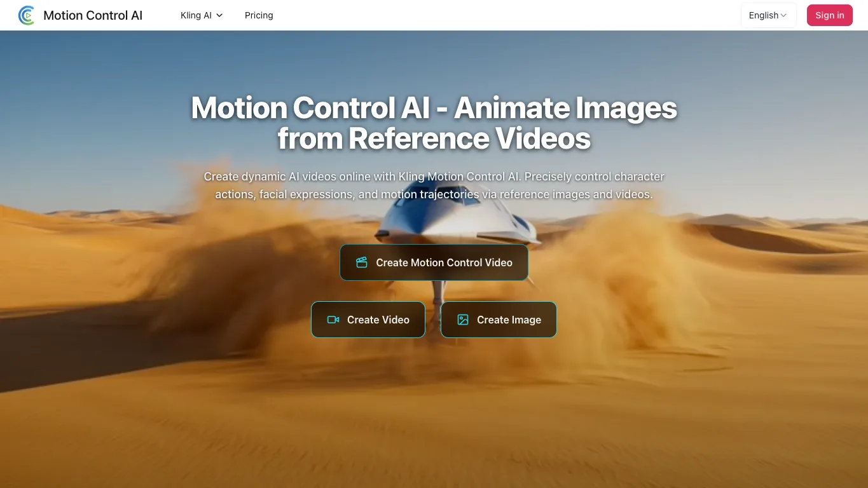Click the picture icon on Create Image

point(463,320)
